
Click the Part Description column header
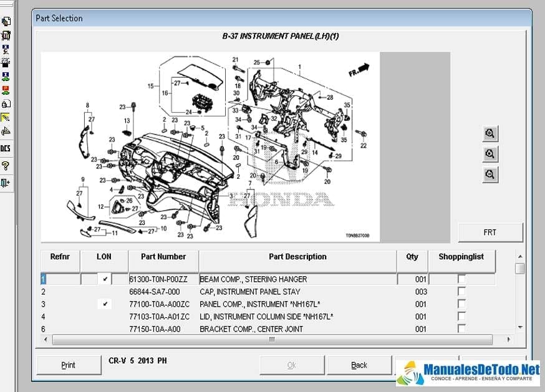(297, 257)
